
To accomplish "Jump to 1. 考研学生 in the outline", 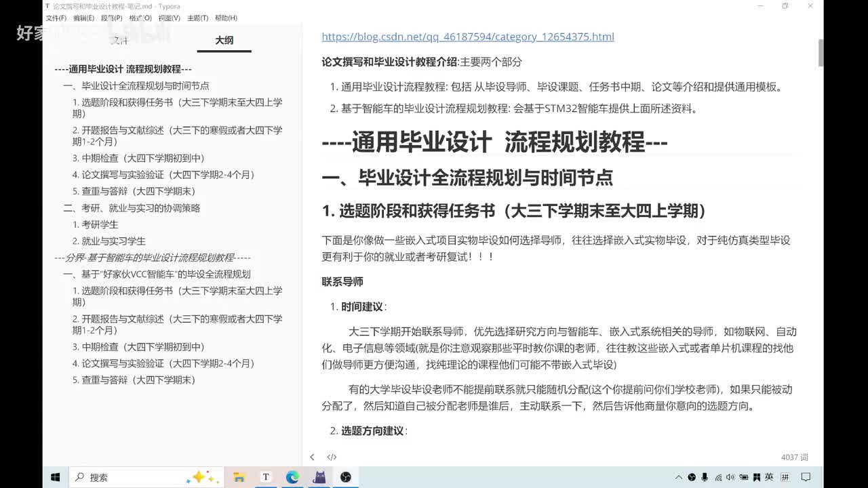I will point(95,224).
